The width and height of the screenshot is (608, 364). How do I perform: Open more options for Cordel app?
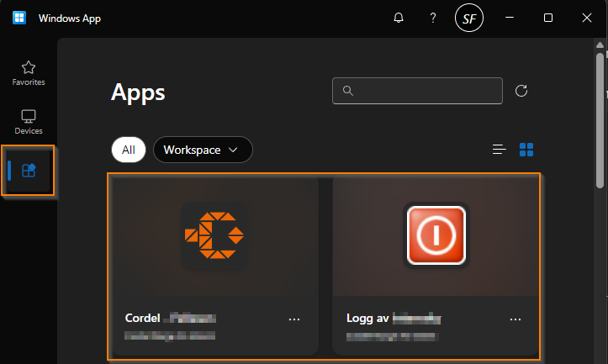pos(294,319)
